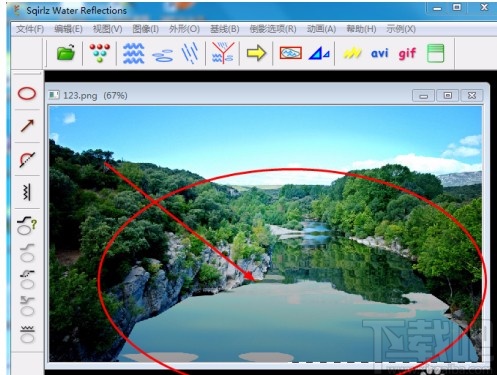The height and width of the screenshot is (375, 497).
Task: Open the 示例(X) menu
Action: point(401,29)
